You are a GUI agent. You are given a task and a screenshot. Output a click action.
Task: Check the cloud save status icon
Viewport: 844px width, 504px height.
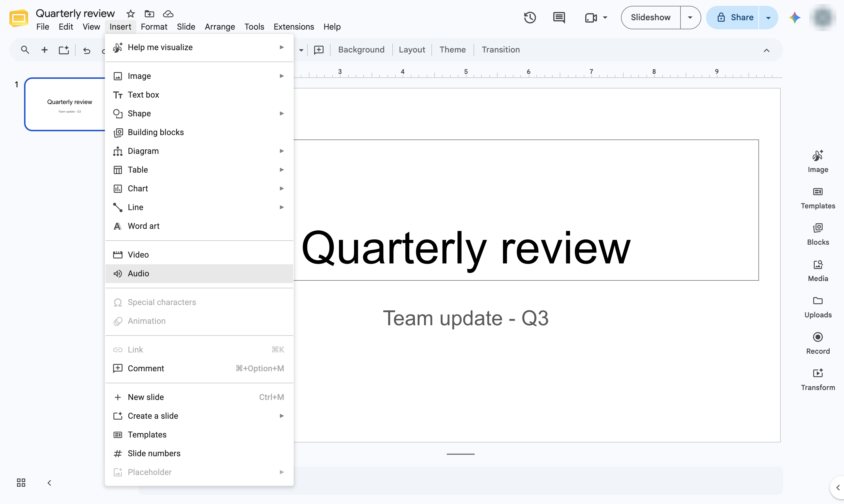pyautogui.click(x=168, y=14)
